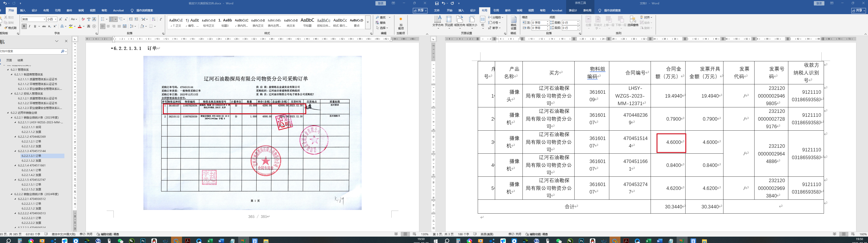The height and width of the screenshot is (243, 868).
Task: Close the navigation pane in left Word
Action: tap(66, 41)
